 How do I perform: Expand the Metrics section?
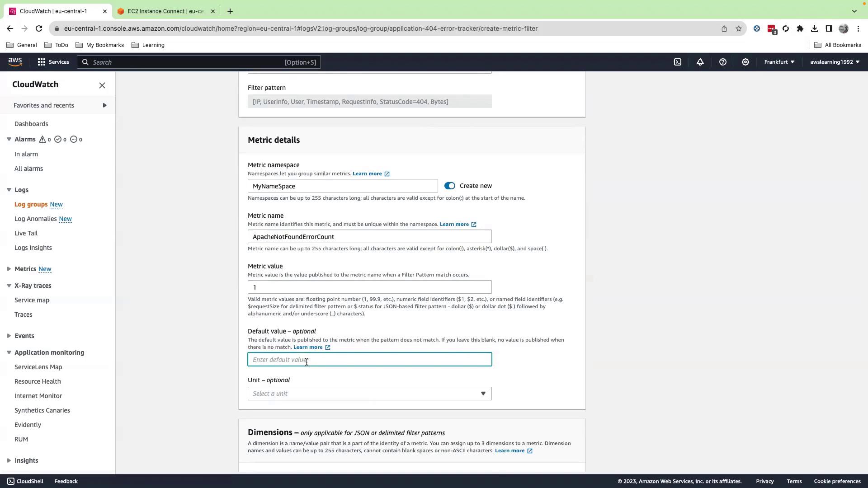point(9,269)
